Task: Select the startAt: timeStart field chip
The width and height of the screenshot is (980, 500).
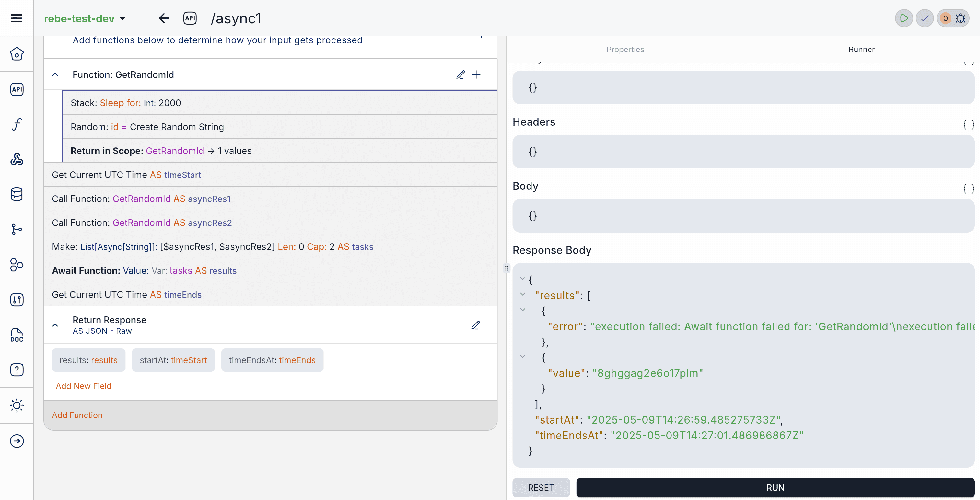Action: (x=173, y=360)
